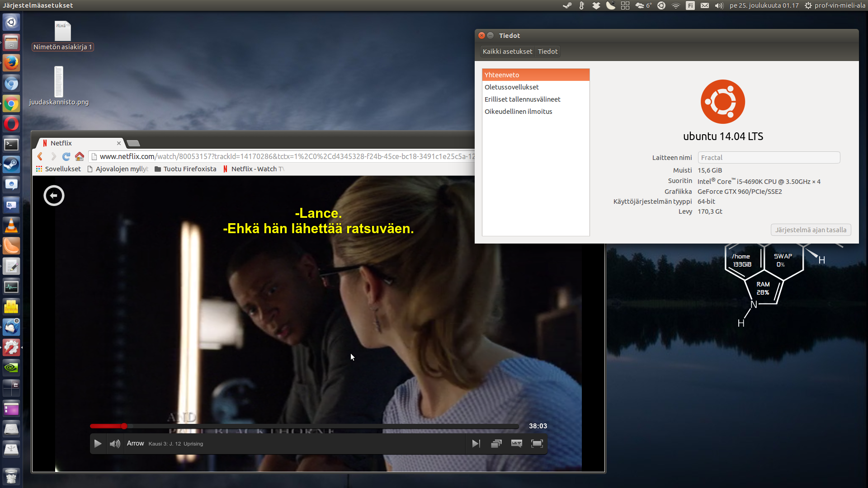The height and width of the screenshot is (488, 868).
Task: Click the Chrome home icon
Action: pos(80,156)
